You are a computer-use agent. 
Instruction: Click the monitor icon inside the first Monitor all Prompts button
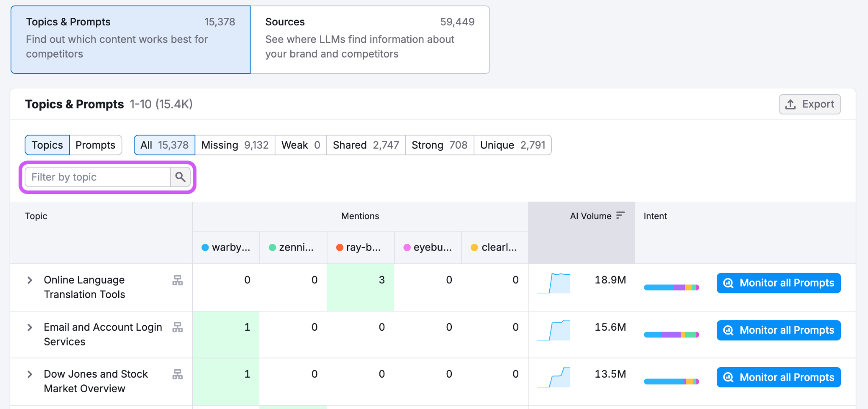coord(728,283)
